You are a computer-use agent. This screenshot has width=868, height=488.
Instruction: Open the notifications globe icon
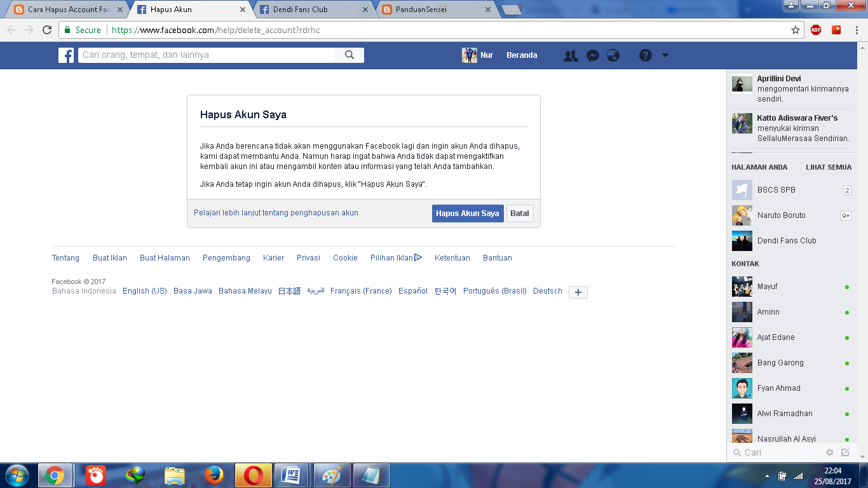tap(613, 55)
